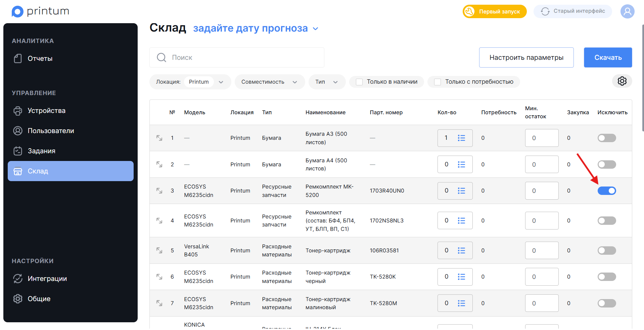Open Тип dropdown filter

pyautogui.click(x=327, y=82)
